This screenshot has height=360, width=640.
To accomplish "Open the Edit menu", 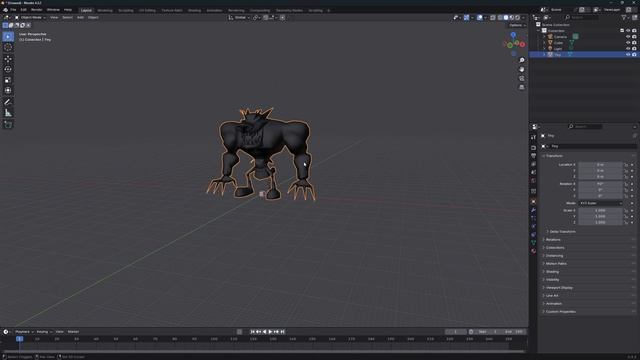I will tap(23, 10).
